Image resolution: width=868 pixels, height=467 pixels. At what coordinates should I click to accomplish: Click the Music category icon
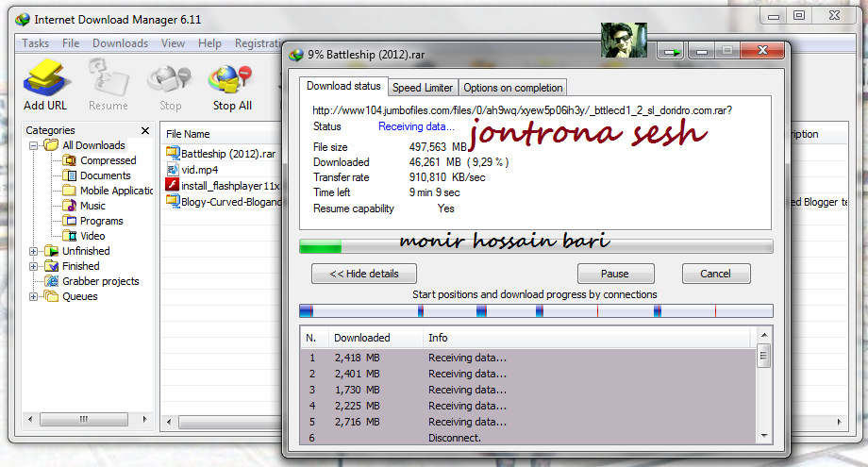pos(69,206)
